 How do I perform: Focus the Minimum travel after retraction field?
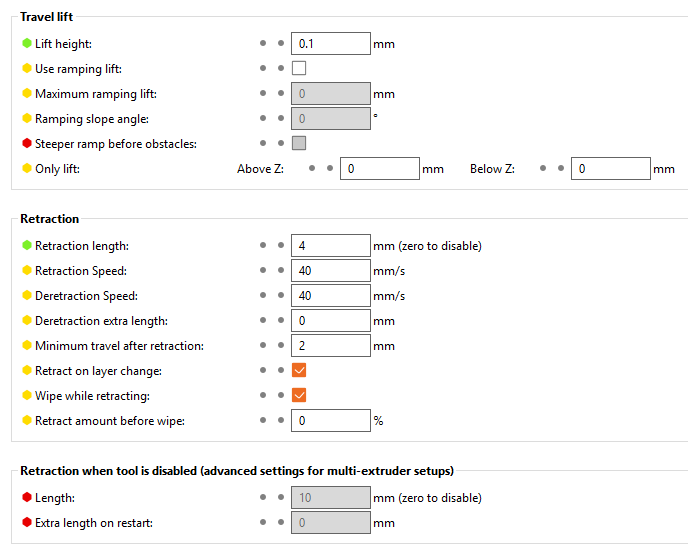coord(331,345)
